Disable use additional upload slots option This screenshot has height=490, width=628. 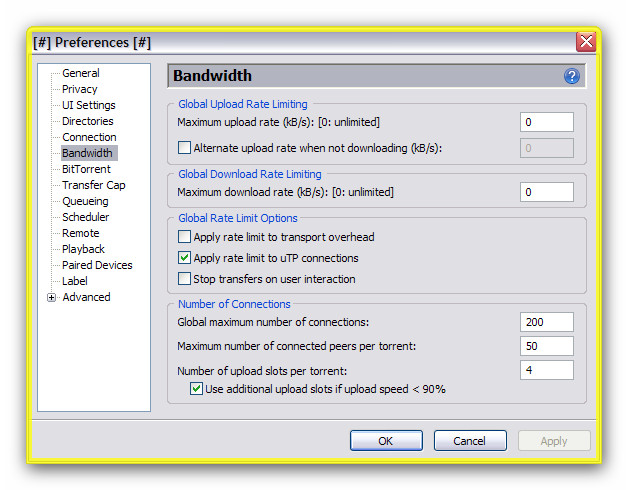(x=197, y=389)
